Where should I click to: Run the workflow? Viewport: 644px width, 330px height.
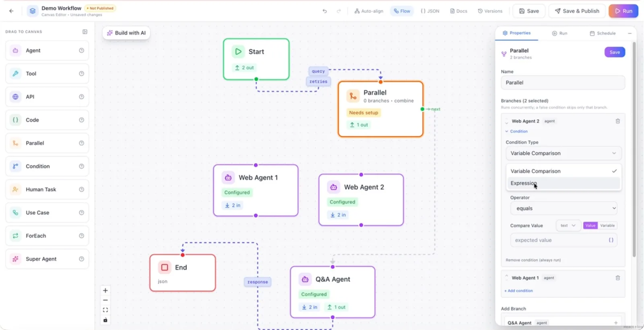coord(623,11)
